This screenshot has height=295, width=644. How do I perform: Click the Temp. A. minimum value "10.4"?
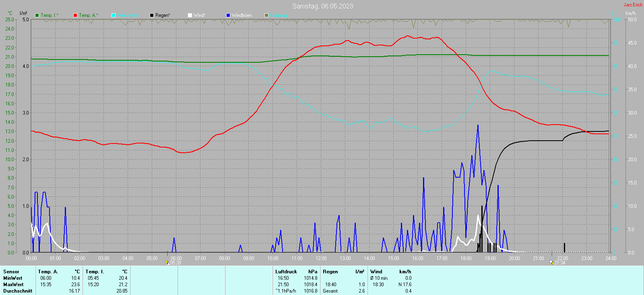pyautogui.click(x=76, y=278)
